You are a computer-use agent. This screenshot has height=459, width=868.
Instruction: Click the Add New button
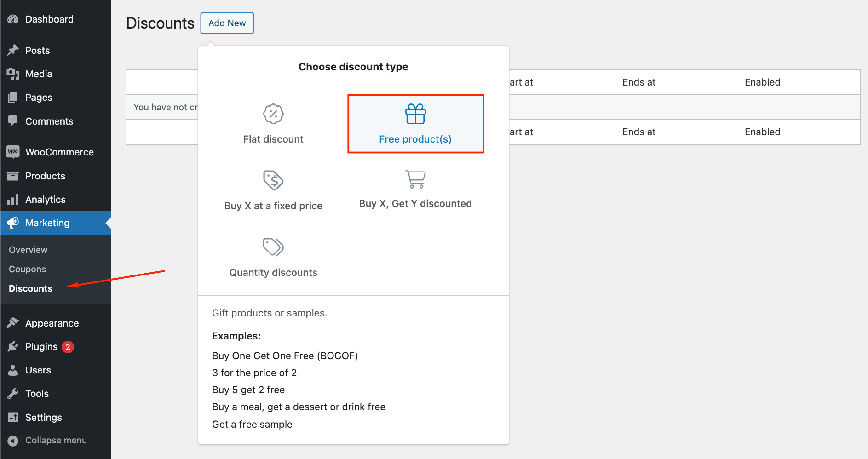click(x=227, y=23)
